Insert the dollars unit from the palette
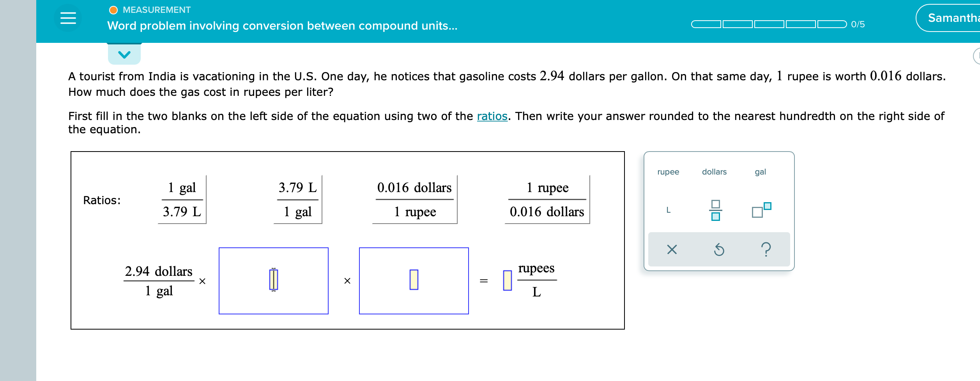980x381 pixels. (x=715, y=171)
